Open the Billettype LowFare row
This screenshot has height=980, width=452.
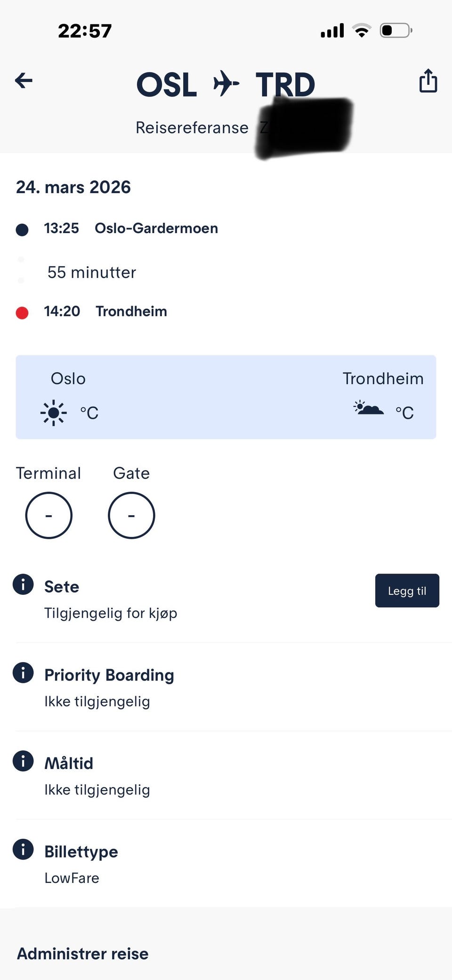pos(226,864)
